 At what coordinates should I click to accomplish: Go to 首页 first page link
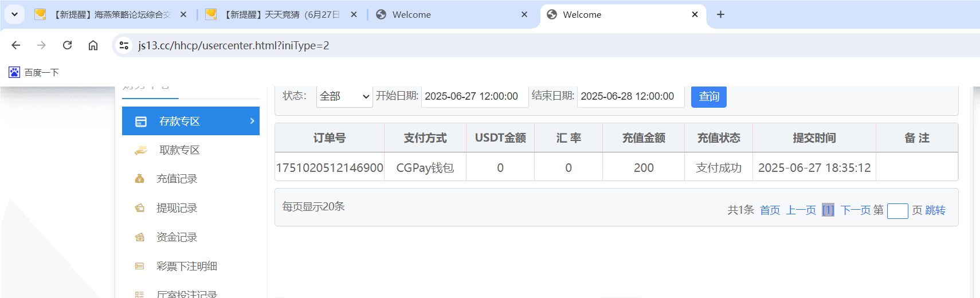point(770,210)
